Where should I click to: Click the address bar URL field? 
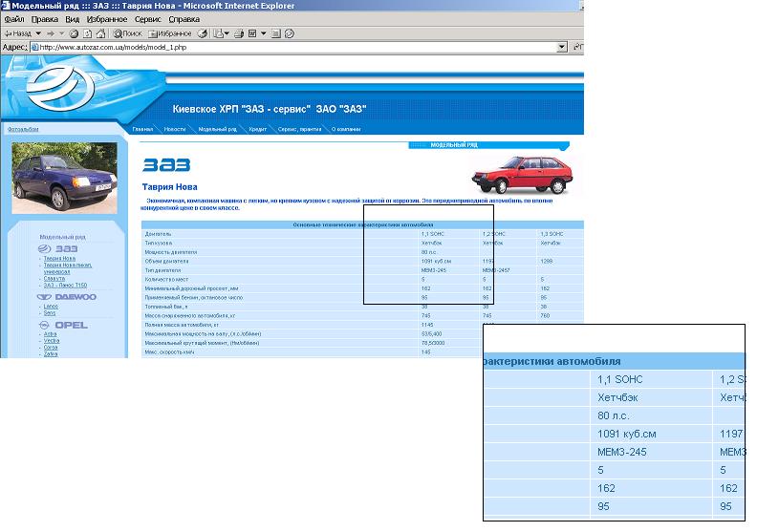click(287, 46)
